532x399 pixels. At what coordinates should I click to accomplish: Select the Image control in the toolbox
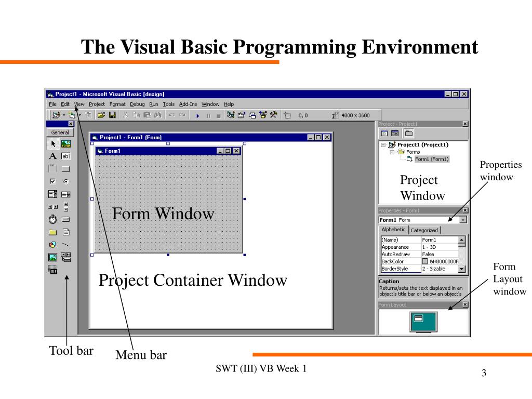coord(53,257)
